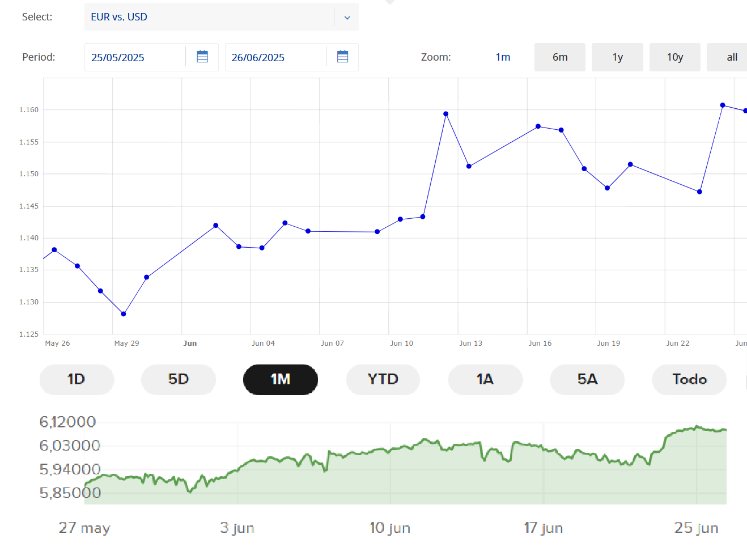747x560 pixels.
Task: Click the 5,85000 axis value
Action: [70, 493]
